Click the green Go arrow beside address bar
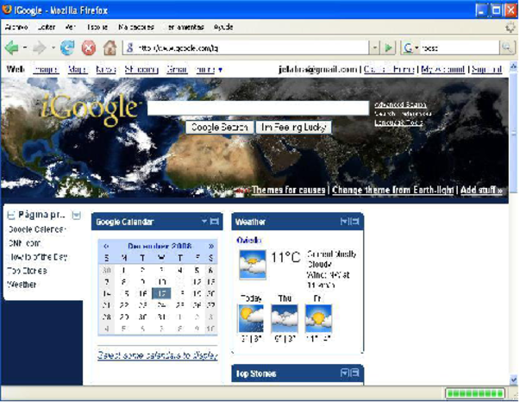The height and width of the screenshot is (414, 532). [x=389, y=47]
